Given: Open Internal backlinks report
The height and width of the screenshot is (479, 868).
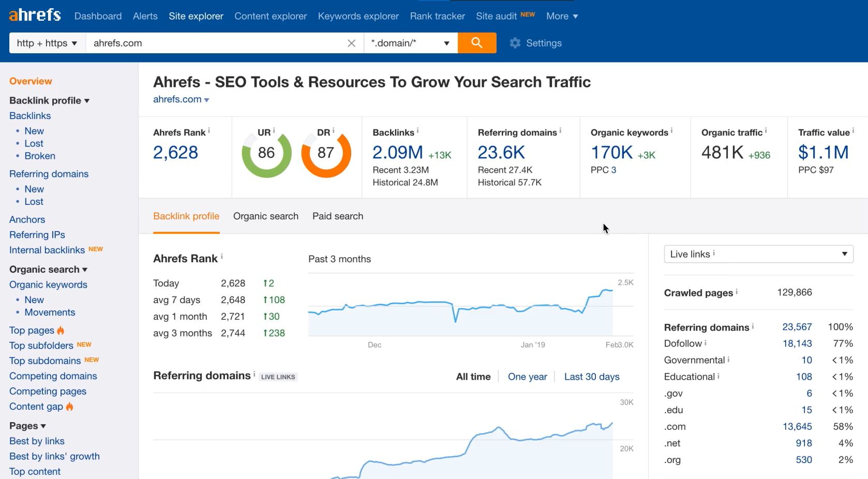Looking at the screenshot, I should [x=47, y=250].
